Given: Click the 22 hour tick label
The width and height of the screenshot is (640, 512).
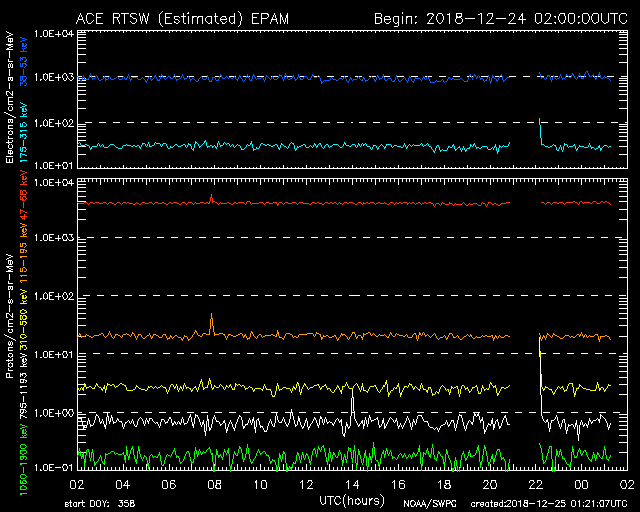Looking at the screenshot, I should click(536, 483).
